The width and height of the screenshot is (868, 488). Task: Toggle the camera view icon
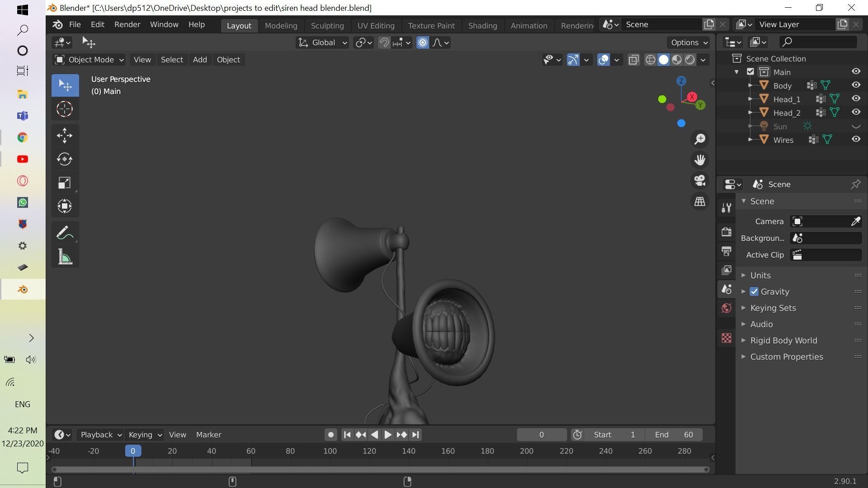click(700, 181)
